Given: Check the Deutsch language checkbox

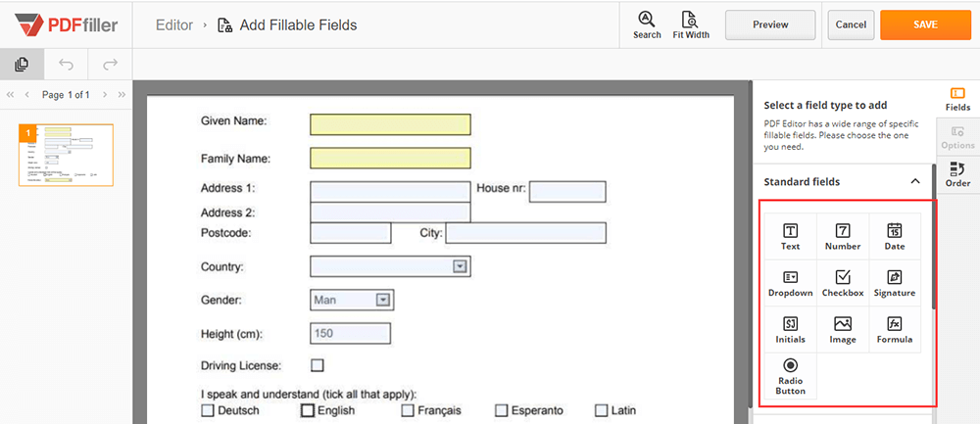Looking at the screenshot, I should click(207, 410).
